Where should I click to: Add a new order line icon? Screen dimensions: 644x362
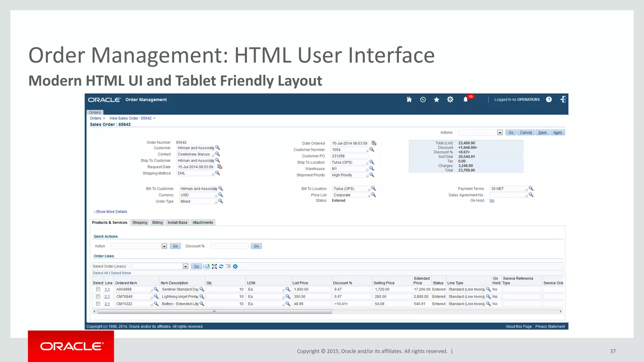pos(207,266)
